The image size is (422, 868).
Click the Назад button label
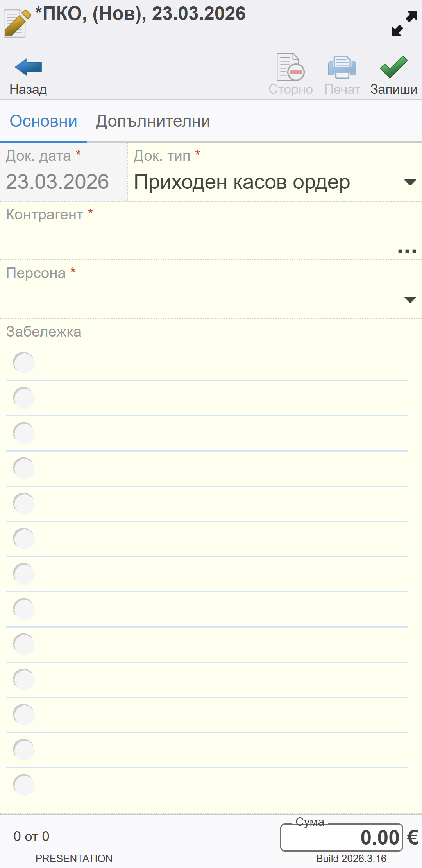[28, 90]
